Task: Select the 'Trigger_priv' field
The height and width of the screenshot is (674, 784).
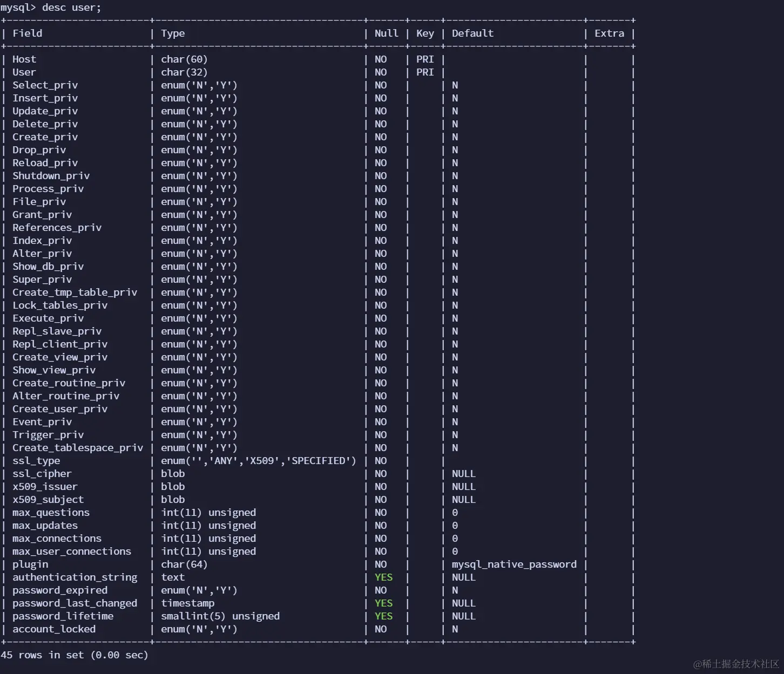Action: click(48, 435)
